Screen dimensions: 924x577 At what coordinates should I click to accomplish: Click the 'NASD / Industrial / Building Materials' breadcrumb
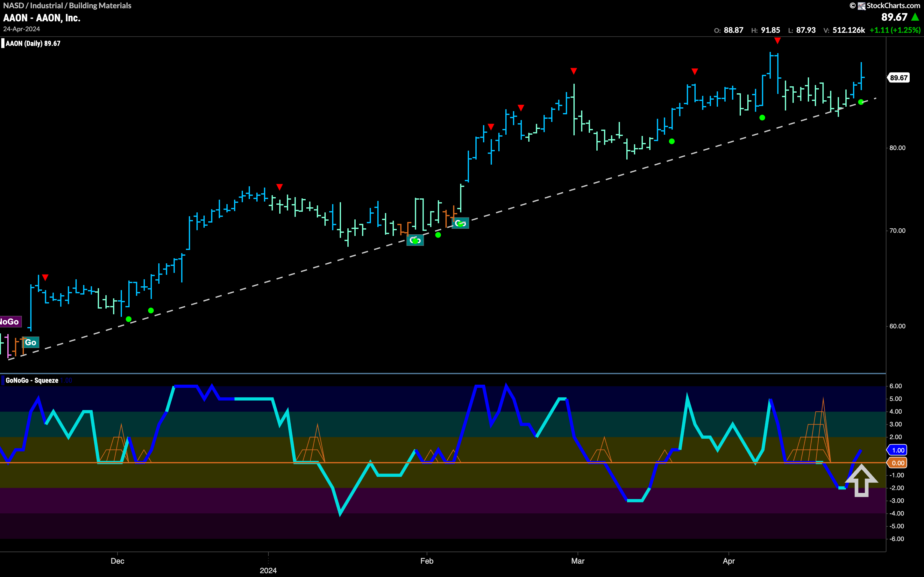point(67,5)
